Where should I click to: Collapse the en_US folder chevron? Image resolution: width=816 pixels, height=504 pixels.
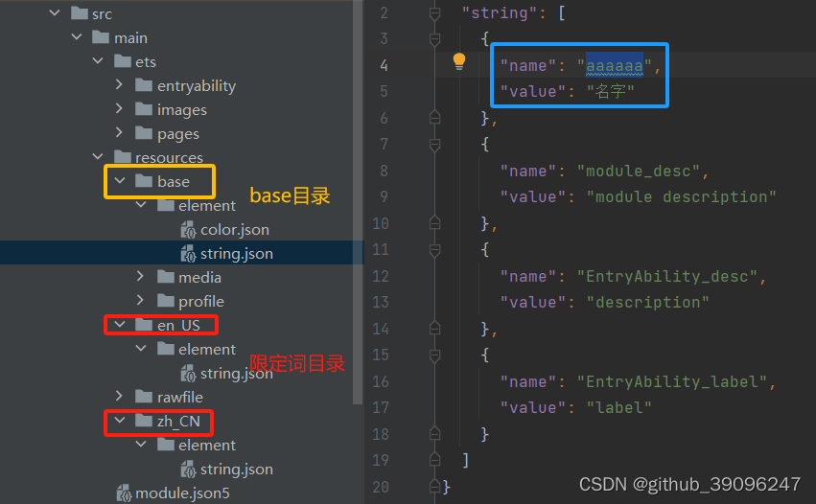[120, 325]
